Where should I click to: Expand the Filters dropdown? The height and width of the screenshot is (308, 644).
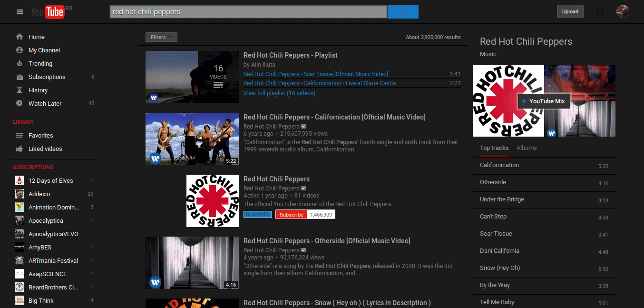(161, 37)
